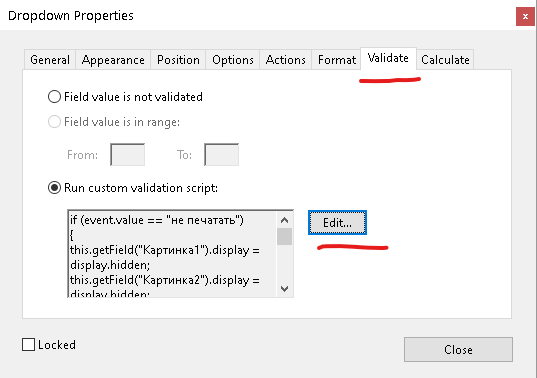
Task: Click the script box scroll up arrow
Action: pyautogui.click(x=284, y=220)
